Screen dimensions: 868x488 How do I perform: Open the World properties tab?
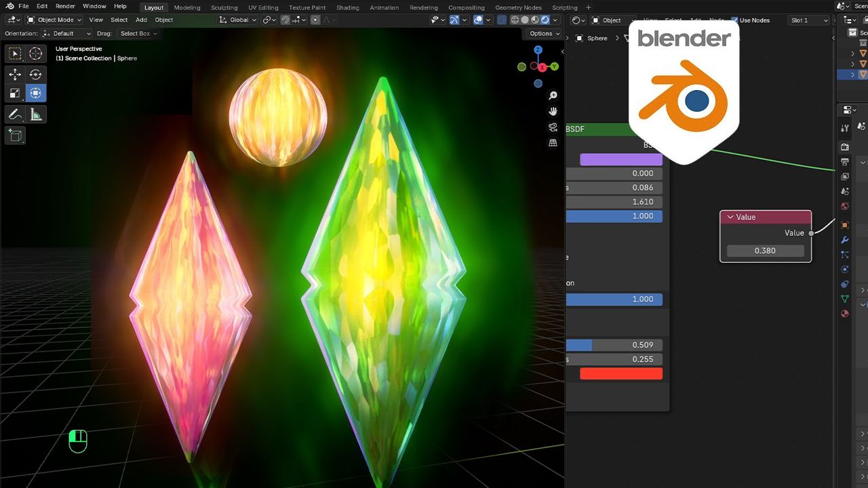845,206
